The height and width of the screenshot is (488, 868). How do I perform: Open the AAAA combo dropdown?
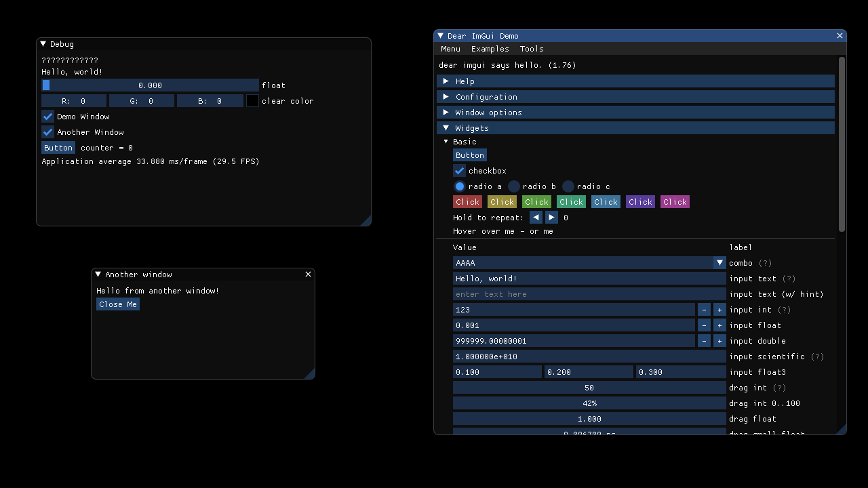[x=589, y=263]
